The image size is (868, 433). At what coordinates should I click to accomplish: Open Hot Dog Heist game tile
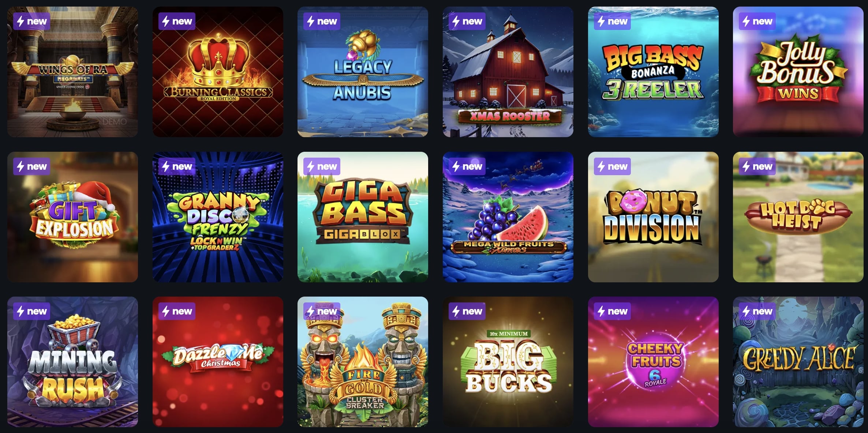798,217
